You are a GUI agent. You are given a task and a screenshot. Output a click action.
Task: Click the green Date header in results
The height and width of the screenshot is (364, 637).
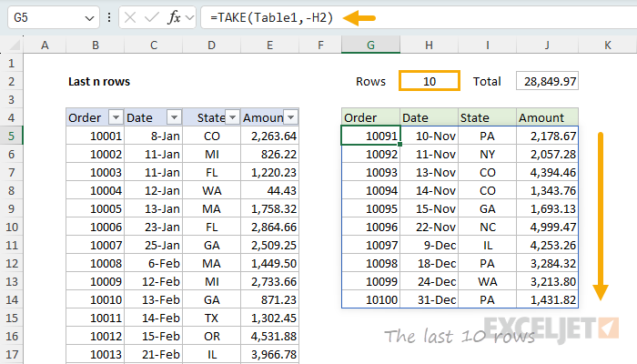tap(429, 117)
